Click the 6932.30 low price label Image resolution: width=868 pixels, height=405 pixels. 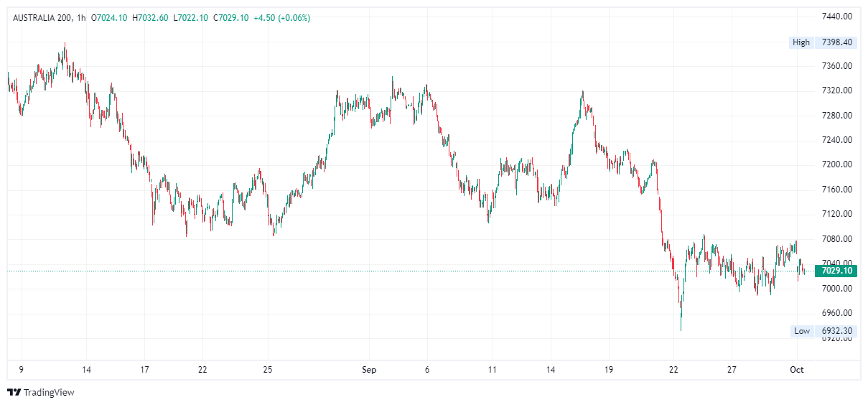pos(836,331)
